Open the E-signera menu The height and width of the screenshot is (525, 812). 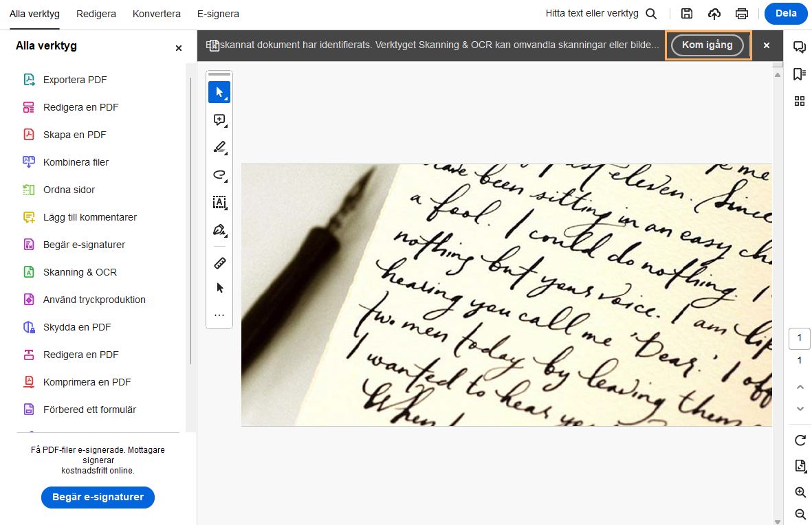pyautogui.click(x=218, y=13)
